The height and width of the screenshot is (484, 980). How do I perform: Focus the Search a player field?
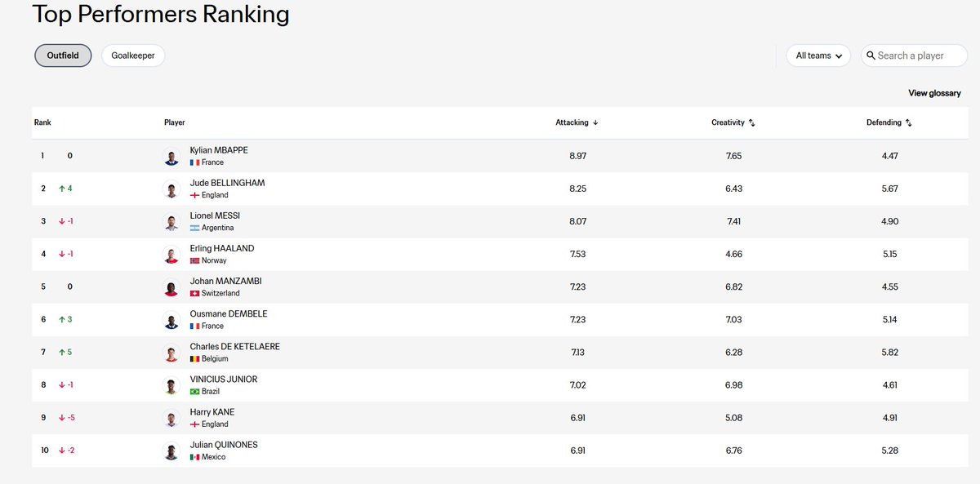[915, 56]
